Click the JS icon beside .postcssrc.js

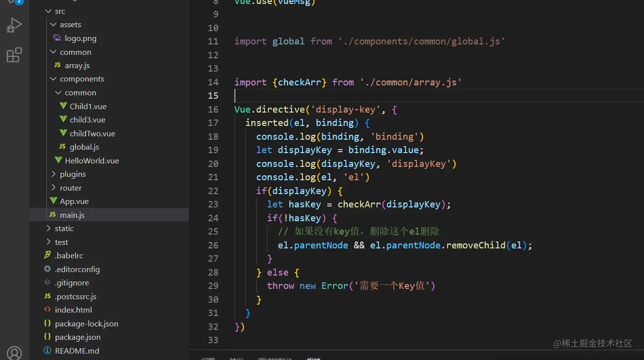47,296
